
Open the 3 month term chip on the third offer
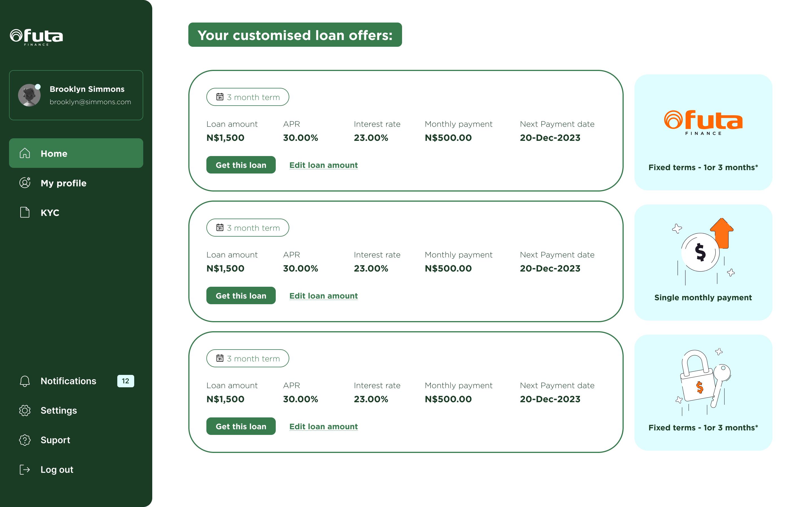tap(248, 358)
